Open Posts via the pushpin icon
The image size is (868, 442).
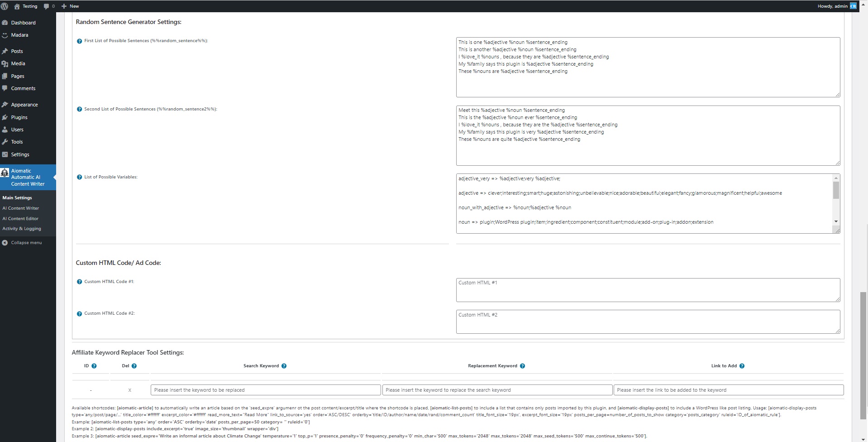point(5,51)
